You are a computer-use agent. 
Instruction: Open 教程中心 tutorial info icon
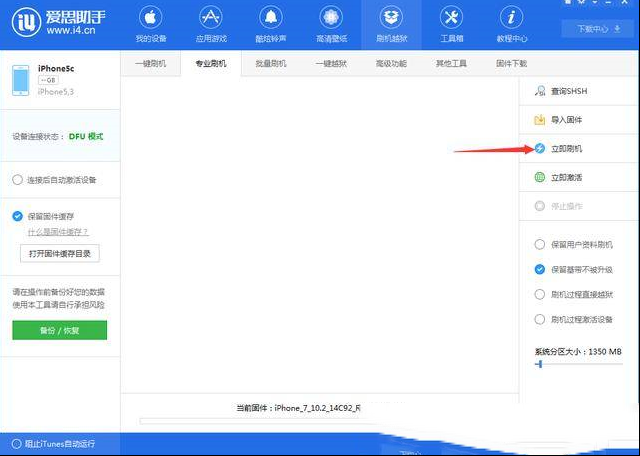[511, 18]
